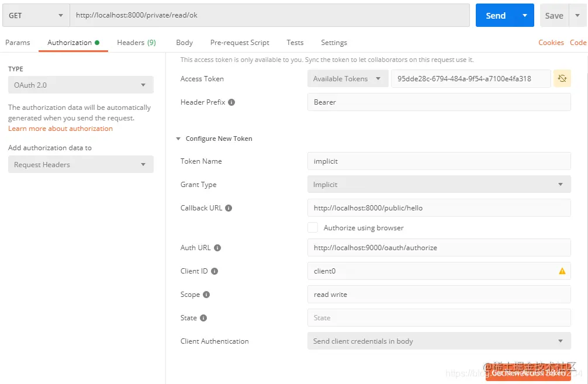
Task: Click the Send button
Action: [496, 15]
